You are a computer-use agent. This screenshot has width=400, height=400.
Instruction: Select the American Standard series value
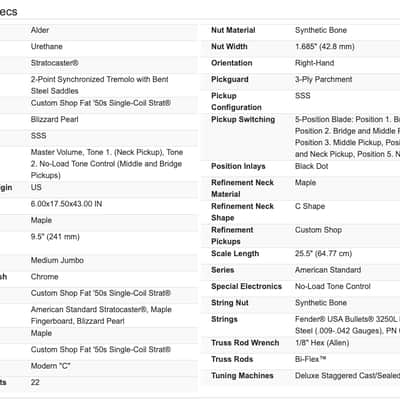(x=328, y=270)
